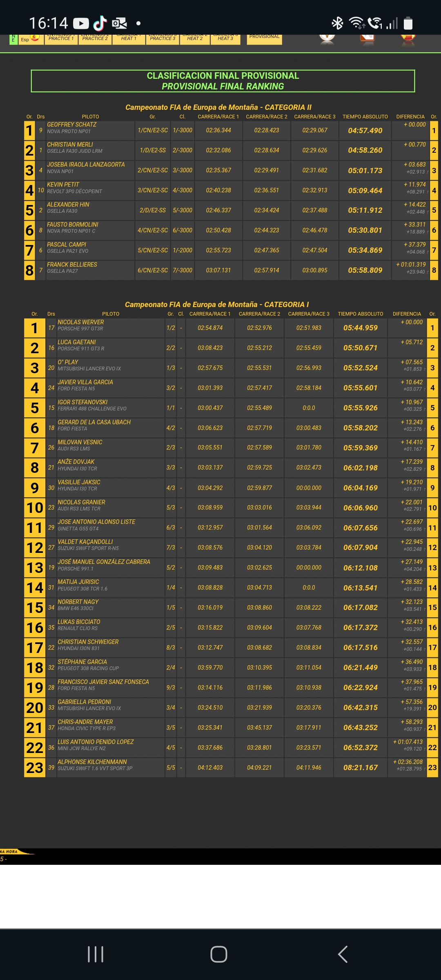Select pilot name Gerard De La Casa Ubach
441x980 pixels.
(x=94, y=422)
